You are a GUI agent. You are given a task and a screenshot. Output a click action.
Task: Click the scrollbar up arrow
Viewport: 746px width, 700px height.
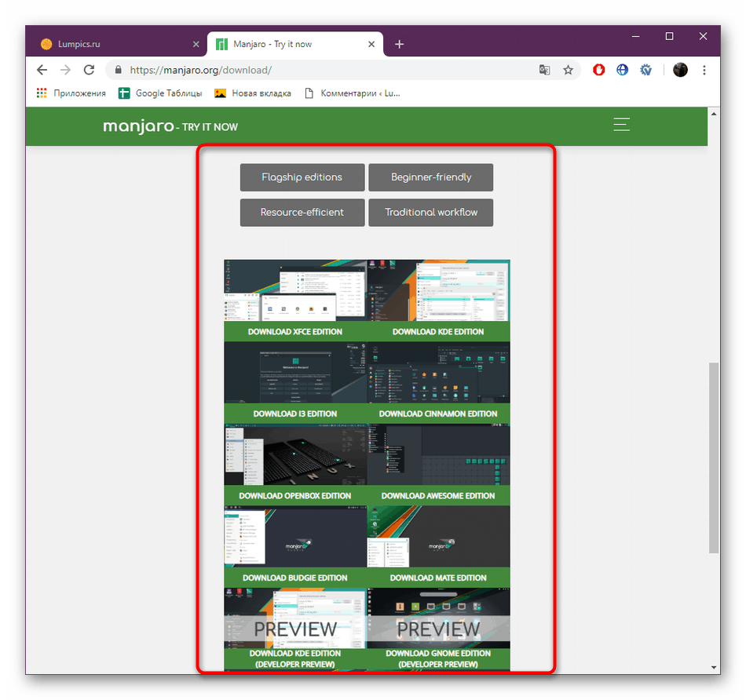pyautogui.click(x=714, y=114)
